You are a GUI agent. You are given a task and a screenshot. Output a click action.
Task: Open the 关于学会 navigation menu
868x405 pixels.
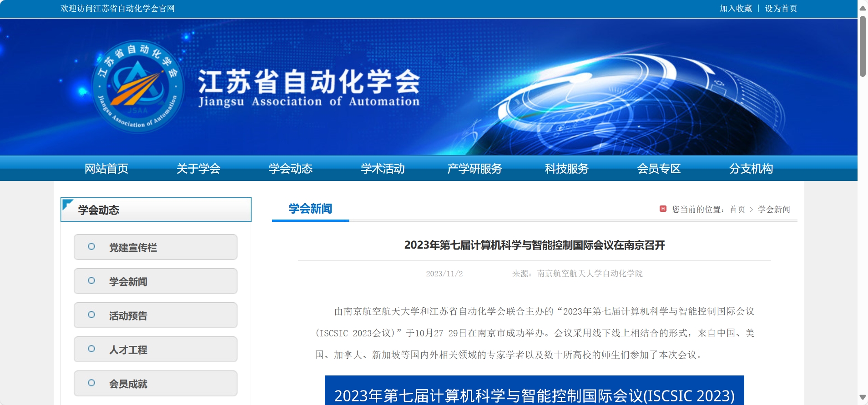click(198, 169)
